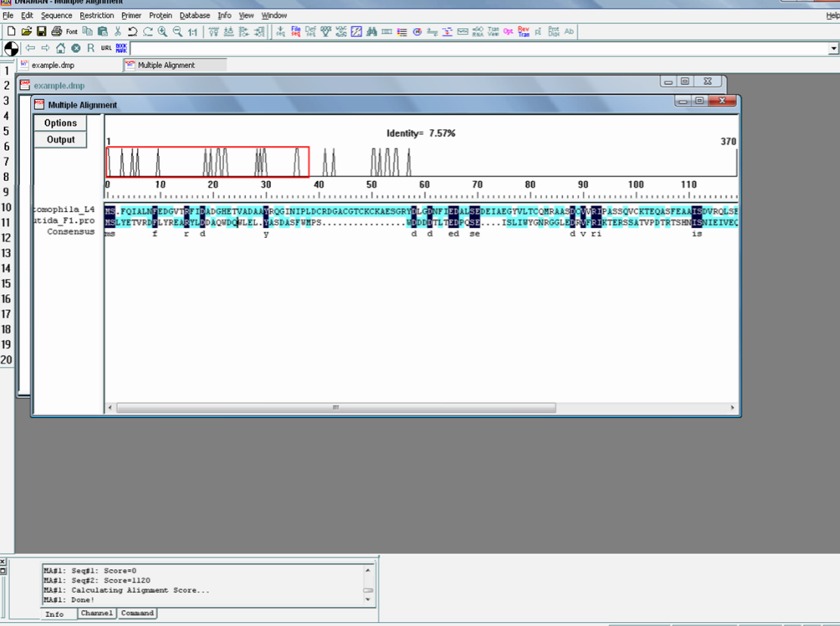Click the File seq toolbar icon

(x=296, y=32)
